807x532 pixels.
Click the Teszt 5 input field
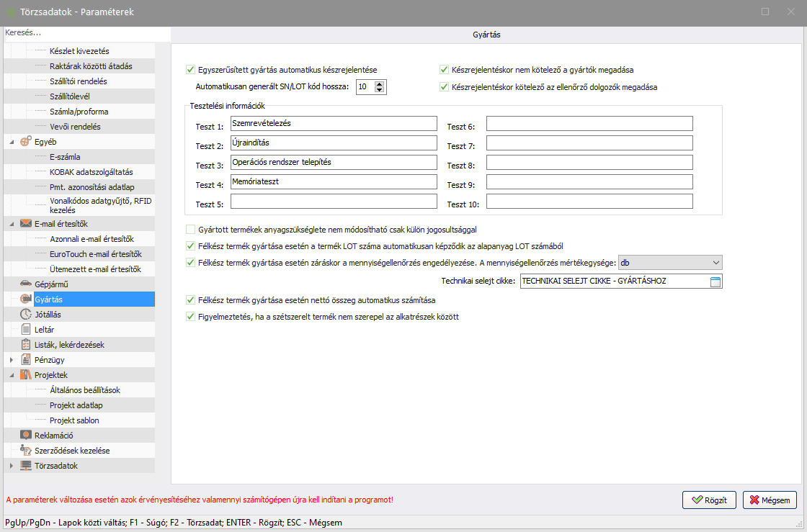click(x=334, y=202)
